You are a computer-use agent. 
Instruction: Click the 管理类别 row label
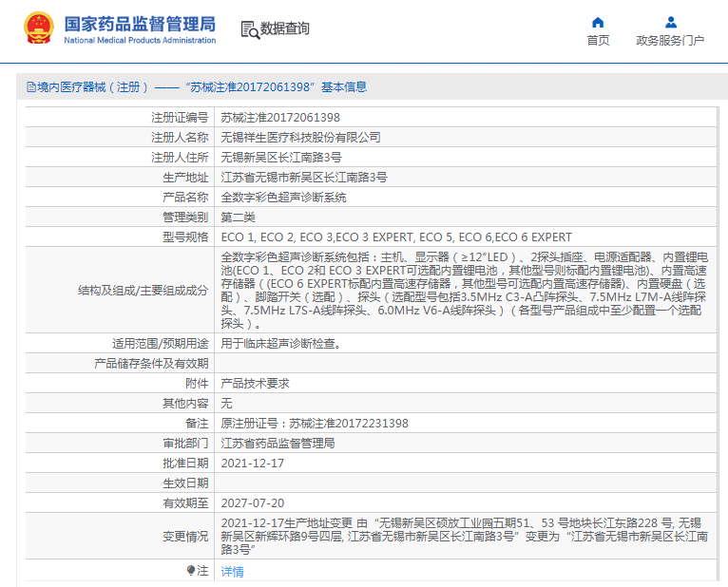click(185, 218)
